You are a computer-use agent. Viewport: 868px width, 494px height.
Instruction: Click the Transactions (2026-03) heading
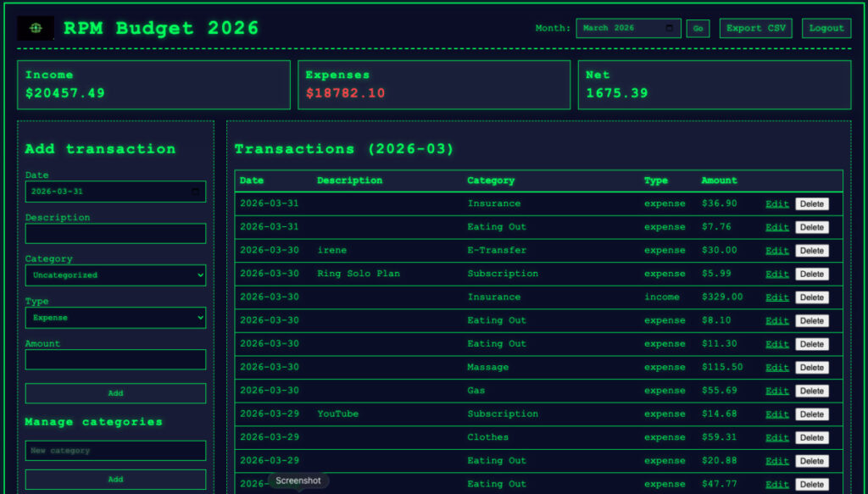[x=344, y=149]
